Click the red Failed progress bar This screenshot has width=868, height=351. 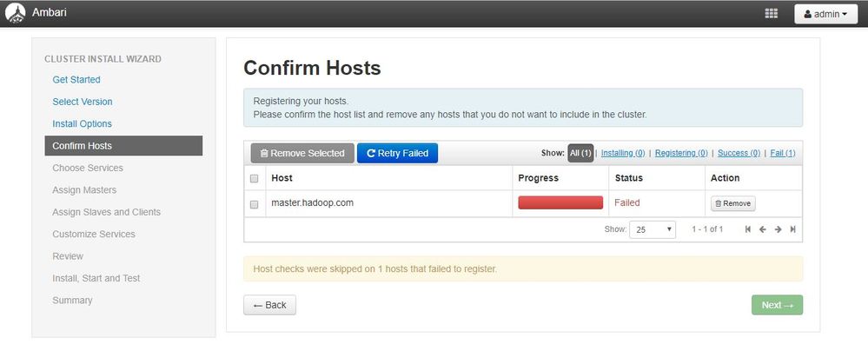[x=560, y=203]
